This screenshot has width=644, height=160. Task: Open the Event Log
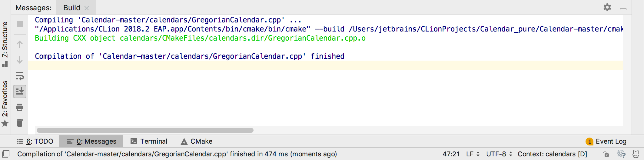click(606, 141)
